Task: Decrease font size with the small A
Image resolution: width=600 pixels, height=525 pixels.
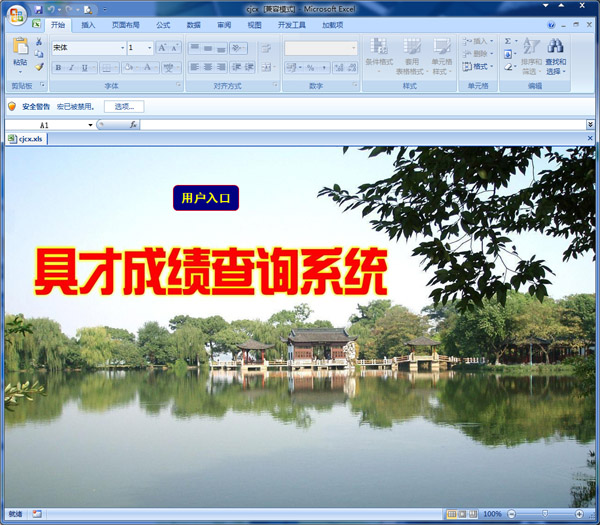Action: tap(174, 48)
